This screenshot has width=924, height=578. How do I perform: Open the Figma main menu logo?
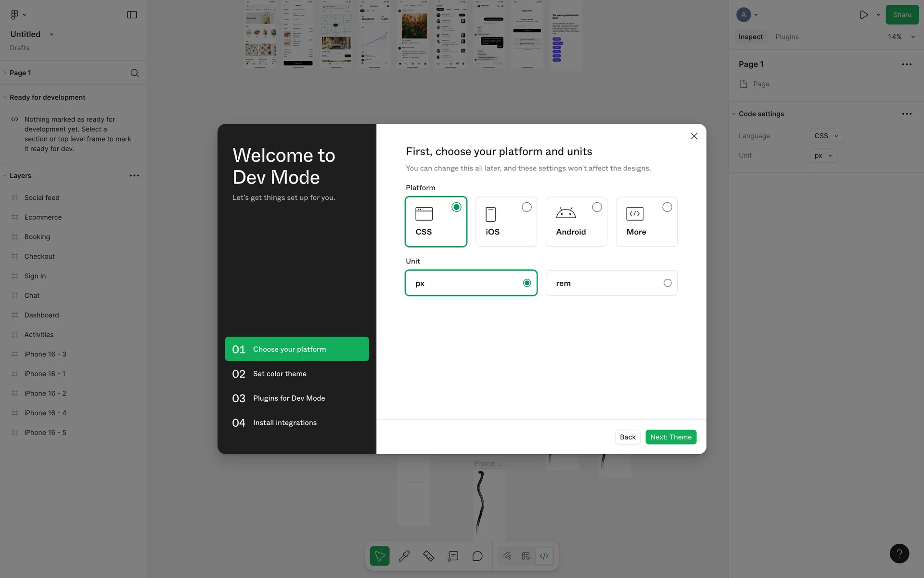[x=15, y=14]
